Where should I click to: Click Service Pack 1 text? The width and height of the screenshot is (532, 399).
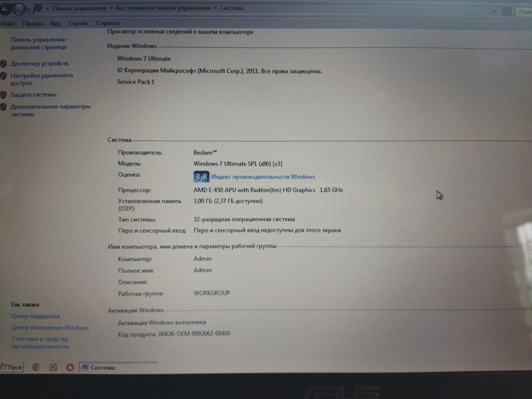click(136, 82)
